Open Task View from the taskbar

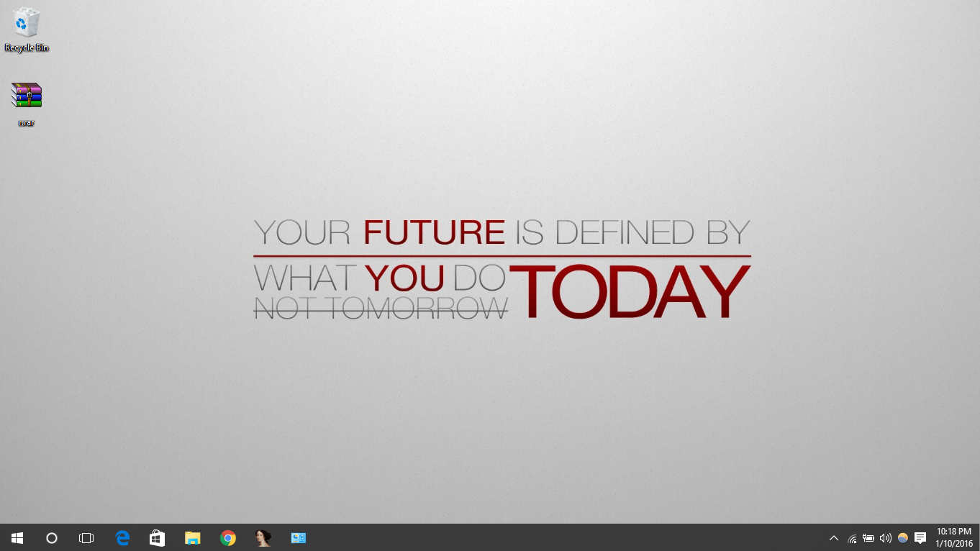coord(86,537)
